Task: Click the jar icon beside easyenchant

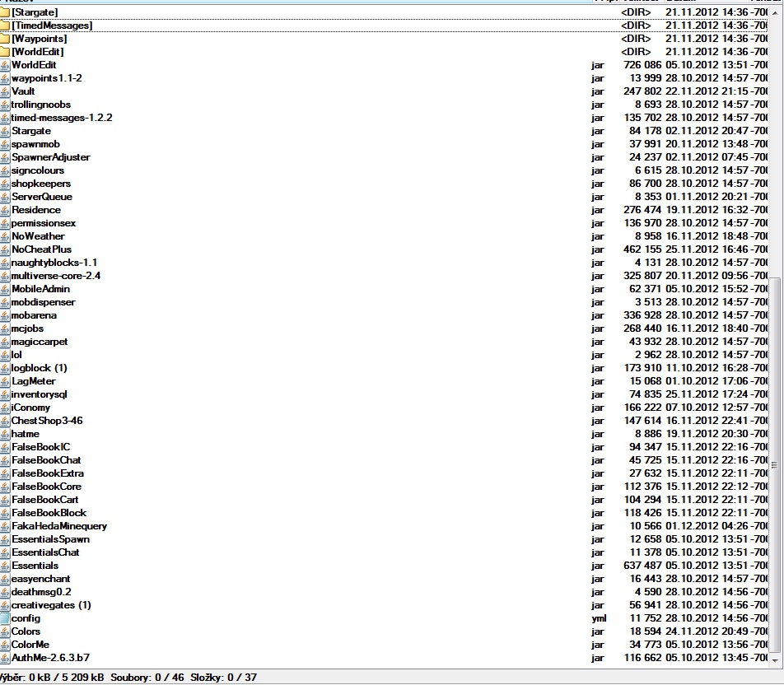Action: click(4, 579)
